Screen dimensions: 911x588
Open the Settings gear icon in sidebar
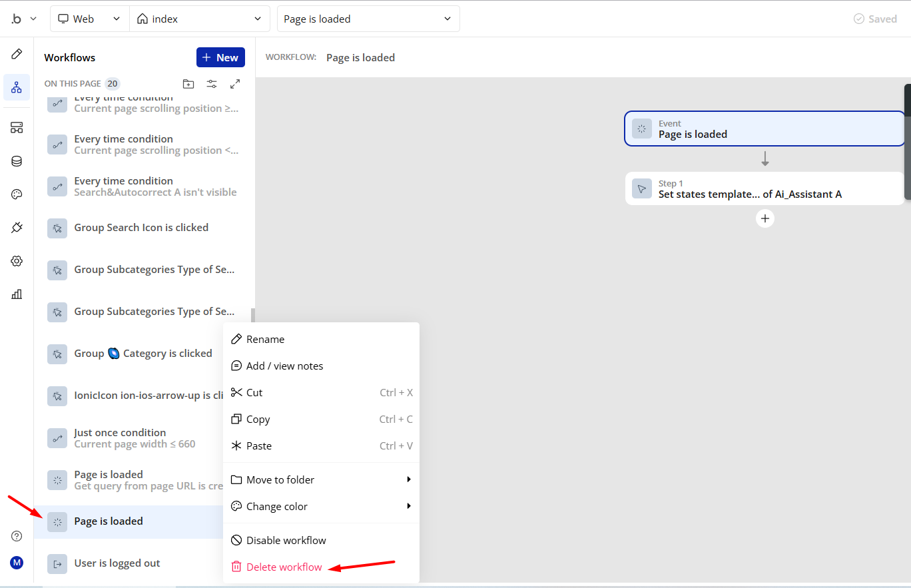[17, 261]
